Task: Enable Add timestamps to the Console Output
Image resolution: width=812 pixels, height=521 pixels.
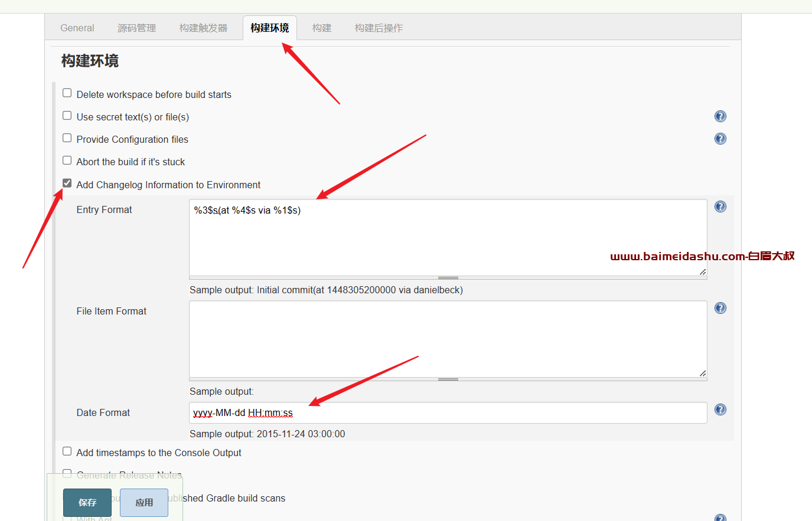Action: [x=67, y=451]
